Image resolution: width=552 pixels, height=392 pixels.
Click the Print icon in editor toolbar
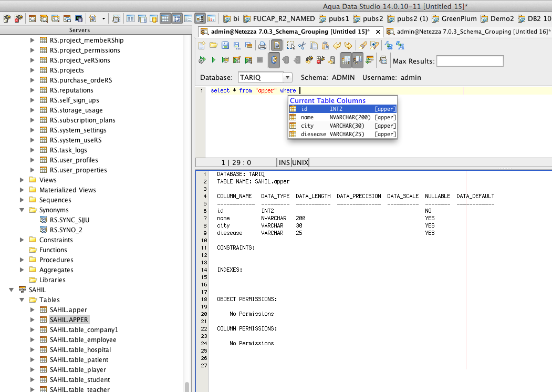point(262,46)
